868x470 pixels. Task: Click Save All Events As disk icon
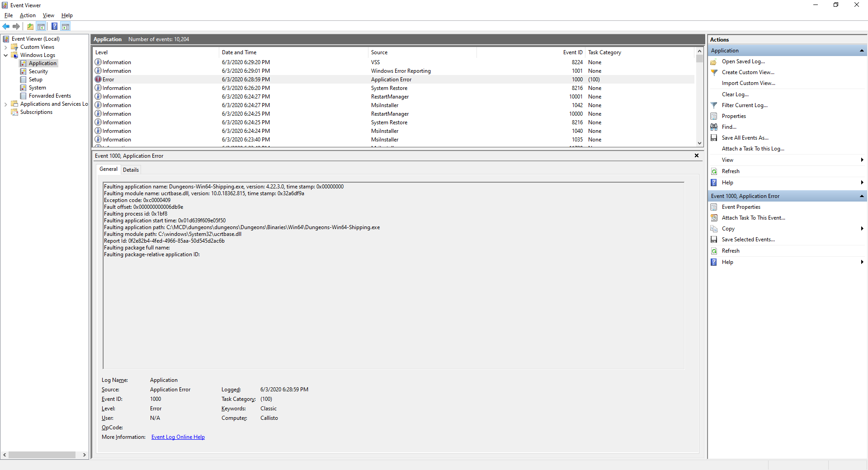714,138
